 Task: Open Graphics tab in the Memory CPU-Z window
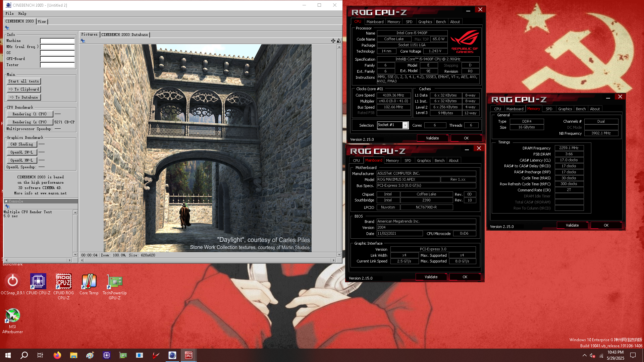(x=565, y=109)
